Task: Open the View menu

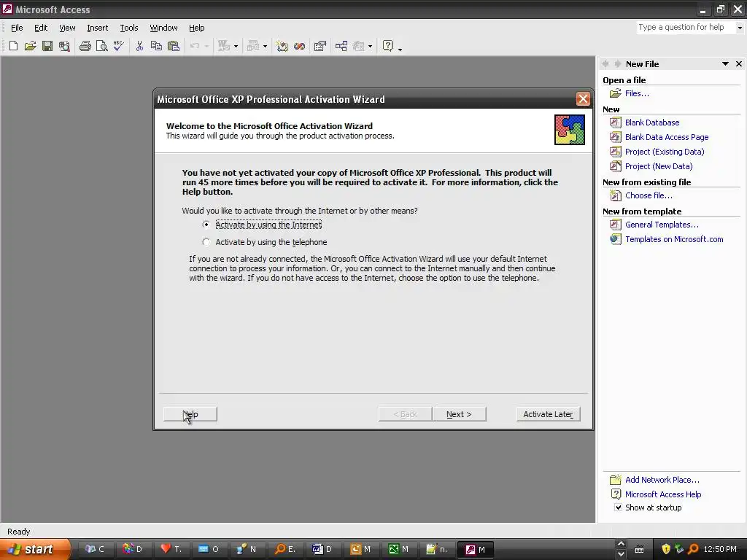Action: click(67, 28)
